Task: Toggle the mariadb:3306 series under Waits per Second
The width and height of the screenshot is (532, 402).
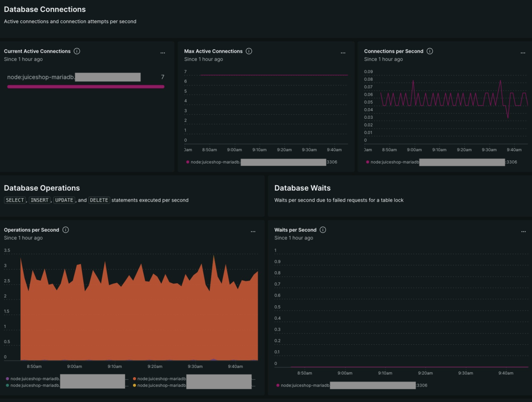Action: [x=277, y=385]
